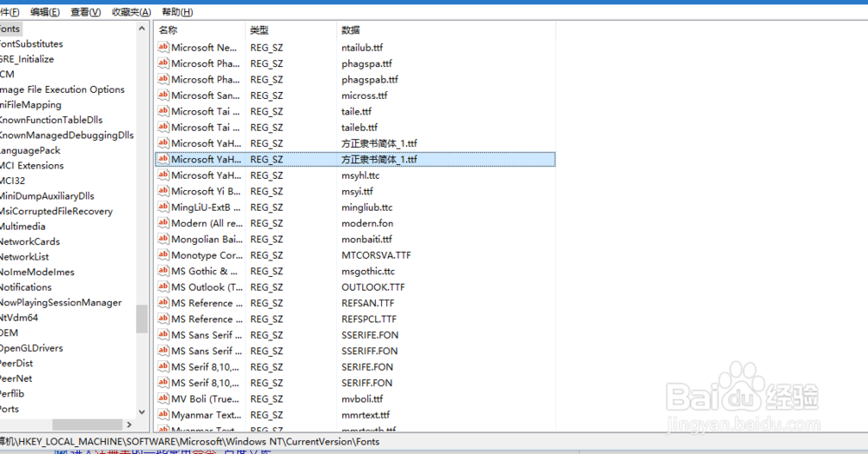Viewport: 868px width, 454px height.
Task: Click the ab icon in the phagspa.ttf row
Action: [163, 63]
